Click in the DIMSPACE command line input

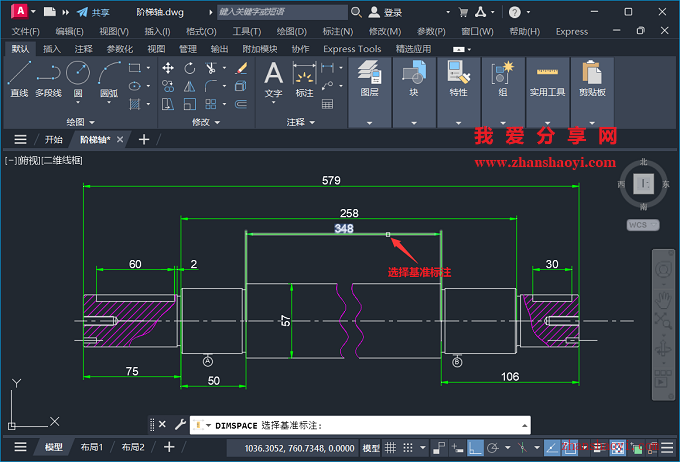(360, 426)
